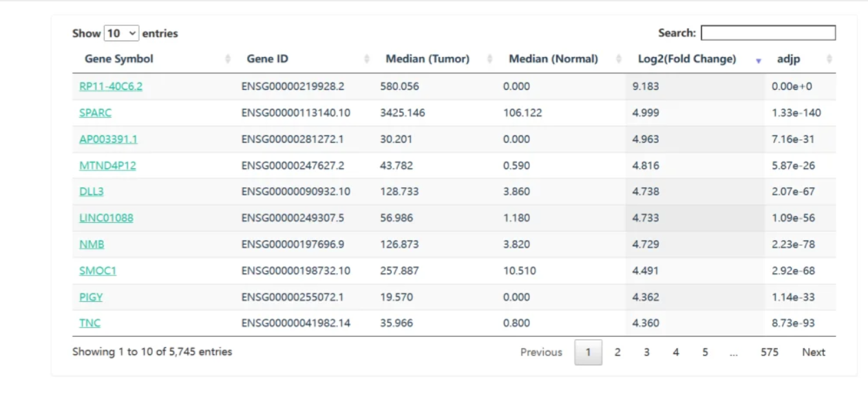This screenshot has height=403, width=868.
Task: Open the RP11-40C6.2 gene link
Action: click(111, 87)
